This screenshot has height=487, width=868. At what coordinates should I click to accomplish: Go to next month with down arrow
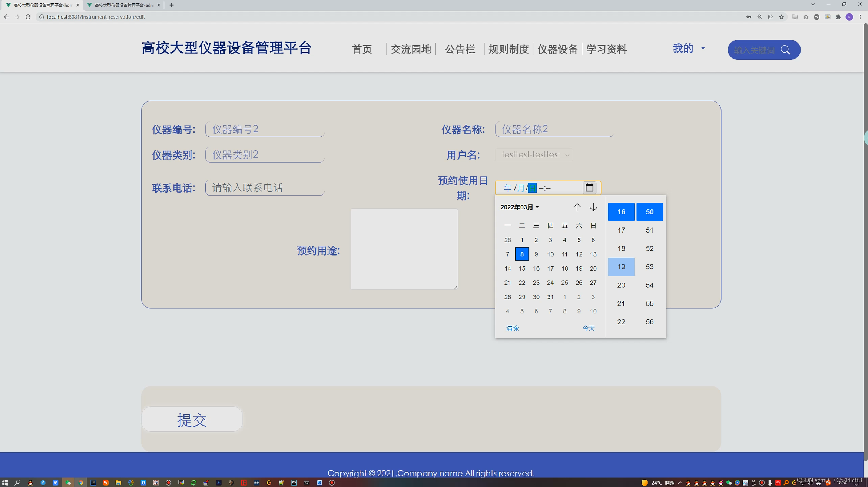tap(593, 207)
